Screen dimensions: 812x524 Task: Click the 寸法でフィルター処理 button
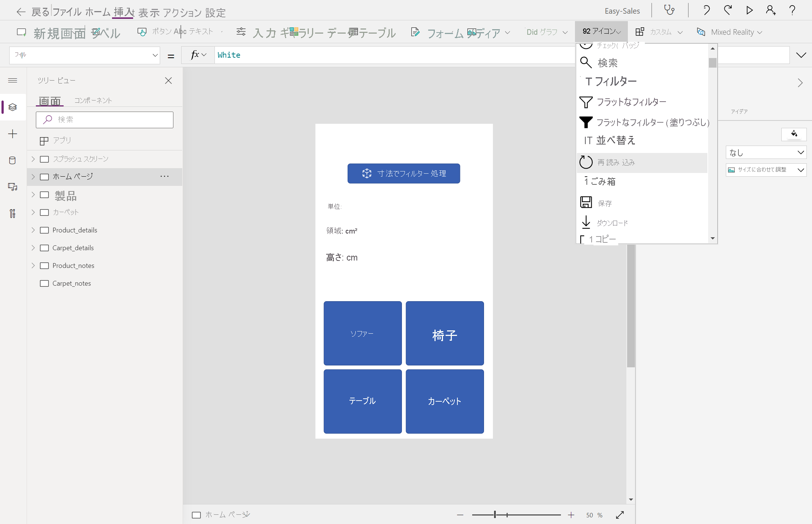click(x=403, y=173)
